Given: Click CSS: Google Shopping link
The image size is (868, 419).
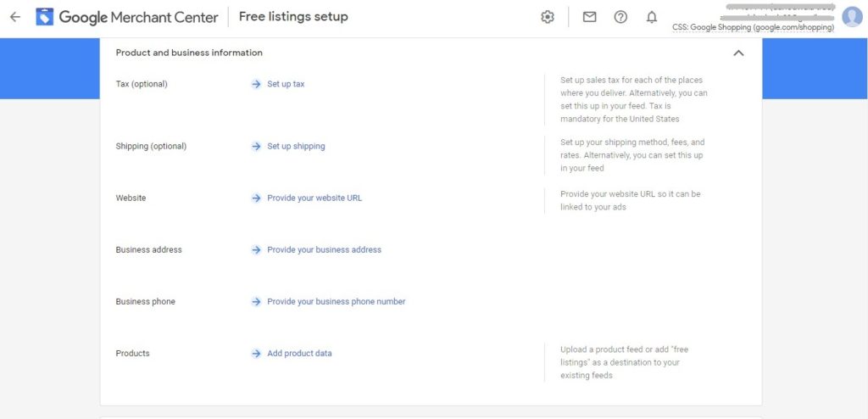Looking at the screenshot, I should pos(753,27).
